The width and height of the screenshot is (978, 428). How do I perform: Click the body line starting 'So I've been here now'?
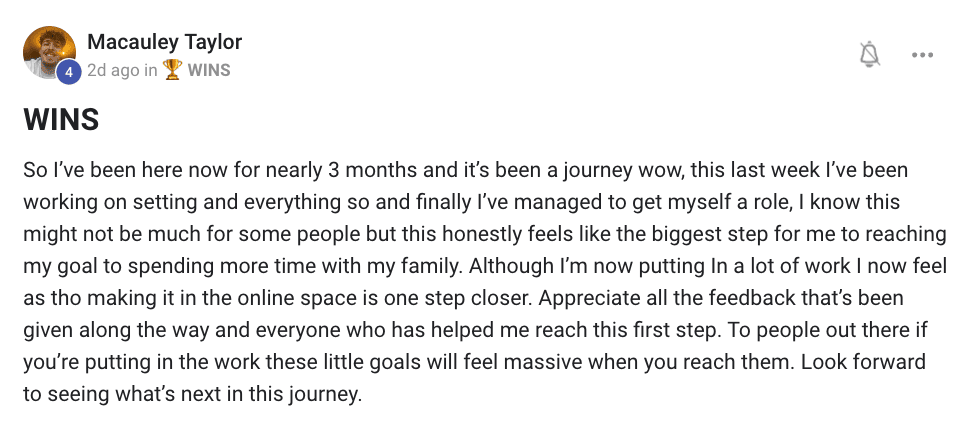(465, 170)
